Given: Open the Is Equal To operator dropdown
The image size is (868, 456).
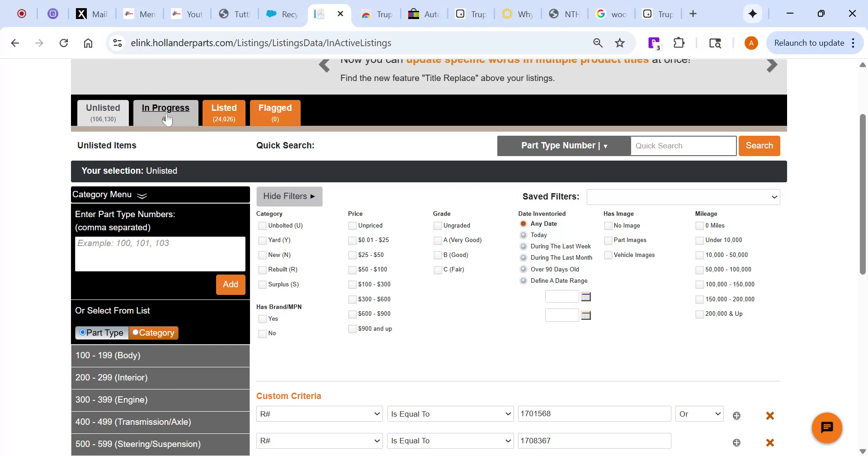Looking at the screenshot, I should click(x=450, y=413).
